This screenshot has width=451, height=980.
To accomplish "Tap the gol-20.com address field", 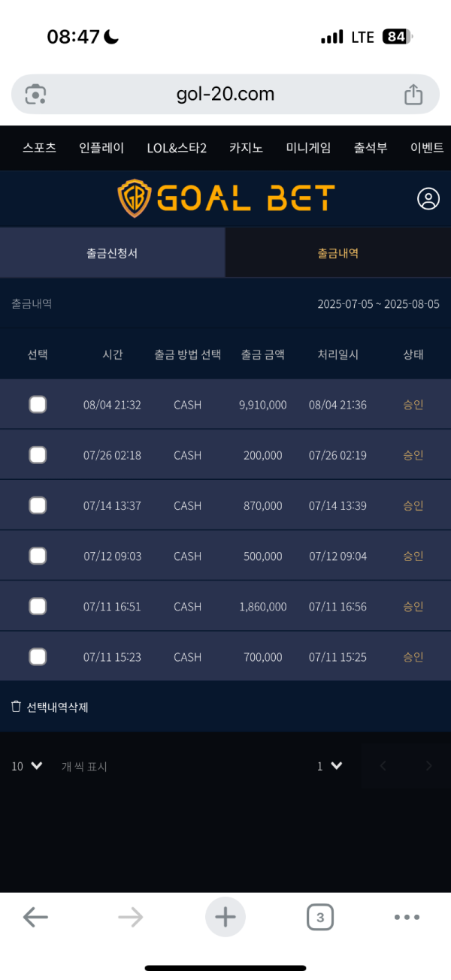I will (x=225, y=95).
